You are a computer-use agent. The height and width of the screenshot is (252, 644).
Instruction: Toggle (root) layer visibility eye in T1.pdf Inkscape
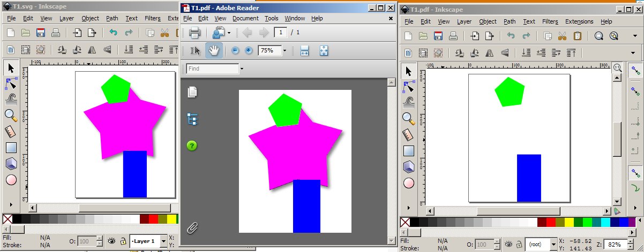(507, 244)
